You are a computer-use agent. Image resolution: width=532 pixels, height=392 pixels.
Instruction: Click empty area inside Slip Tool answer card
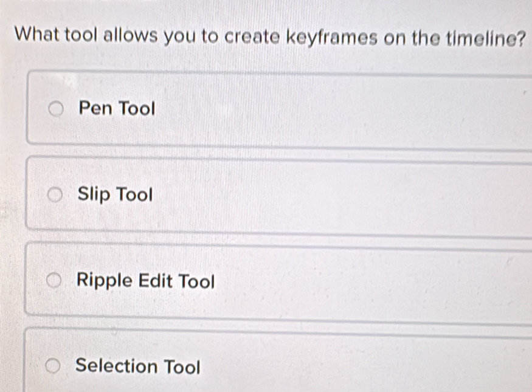pos(339,196)
